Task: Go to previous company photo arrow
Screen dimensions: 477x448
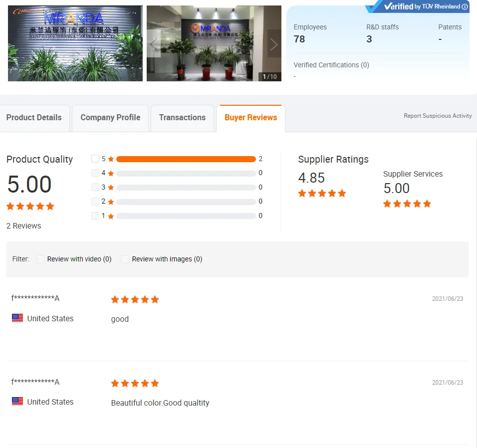Action: [x=154, y=44]
